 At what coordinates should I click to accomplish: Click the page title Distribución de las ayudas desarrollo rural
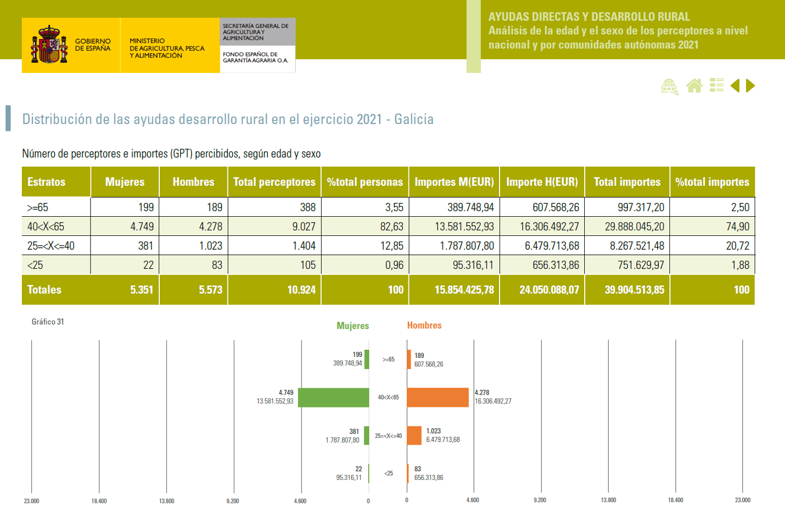coord(227,119)
